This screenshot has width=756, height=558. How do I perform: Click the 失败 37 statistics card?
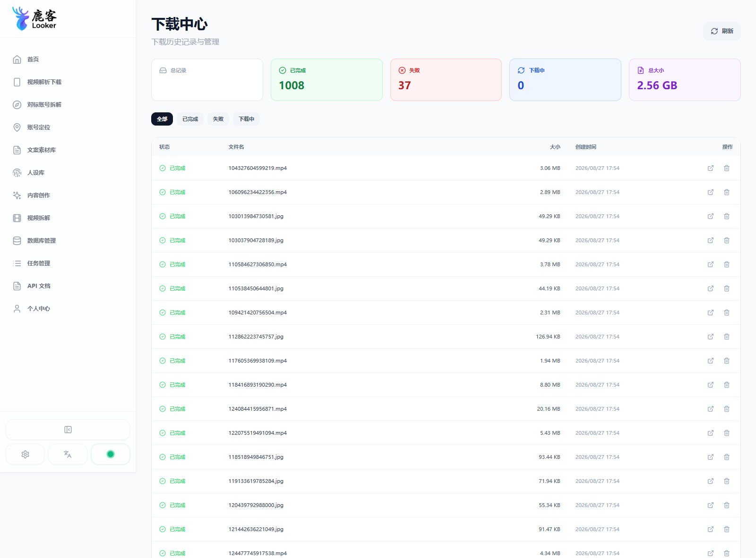(x=446, y=80)
